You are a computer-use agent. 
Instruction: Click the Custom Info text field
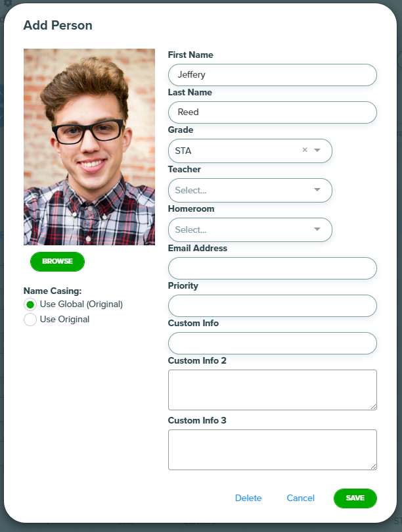point(272,343)
